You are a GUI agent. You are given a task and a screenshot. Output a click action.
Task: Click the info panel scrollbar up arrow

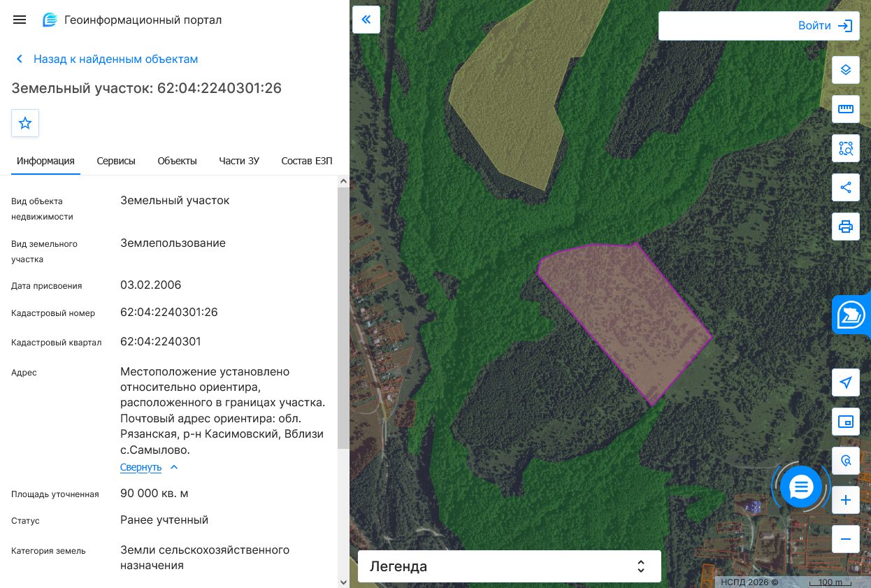(343, 181)
